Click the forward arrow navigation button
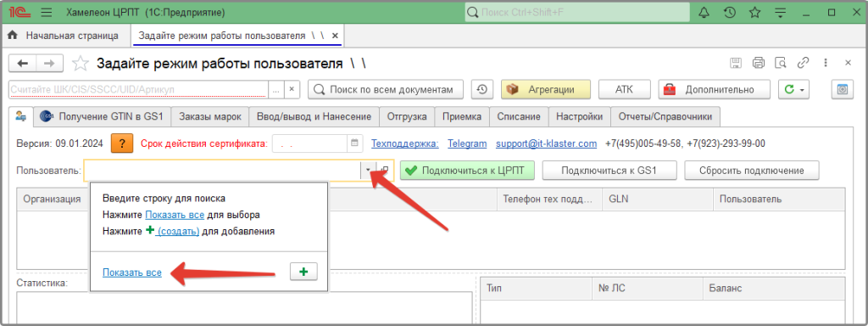 click(x=50, y=63)
